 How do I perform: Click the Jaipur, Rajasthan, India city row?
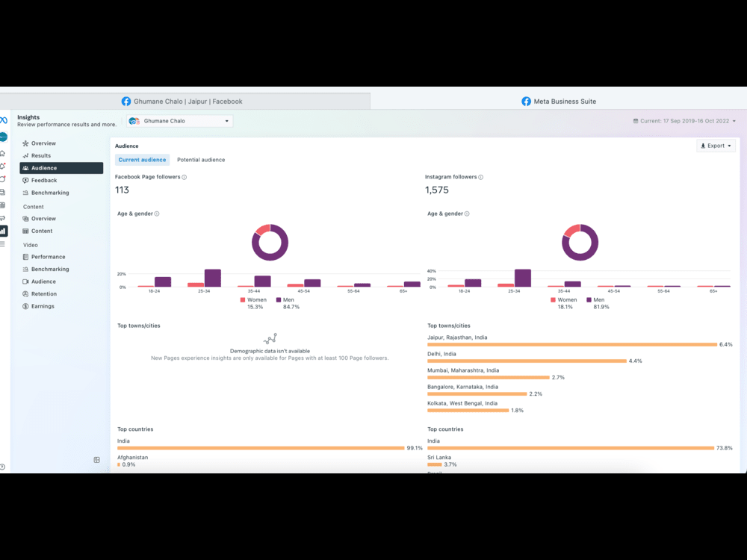coord(580,341)
